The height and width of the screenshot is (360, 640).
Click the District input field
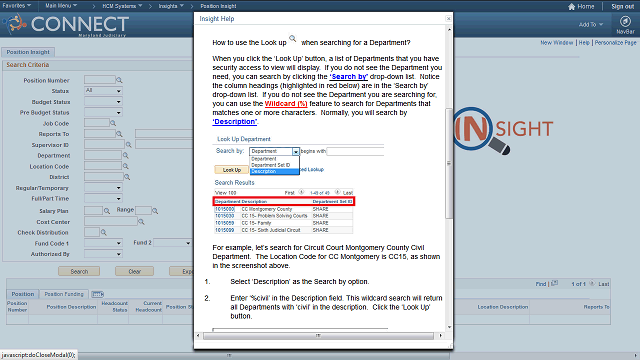(x=104, y=177)
